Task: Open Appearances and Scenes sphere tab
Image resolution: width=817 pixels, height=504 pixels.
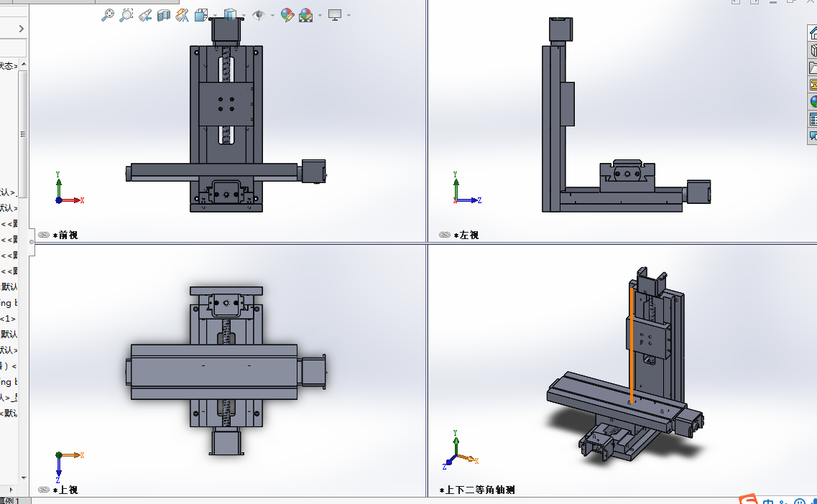Action: point(813,101)
